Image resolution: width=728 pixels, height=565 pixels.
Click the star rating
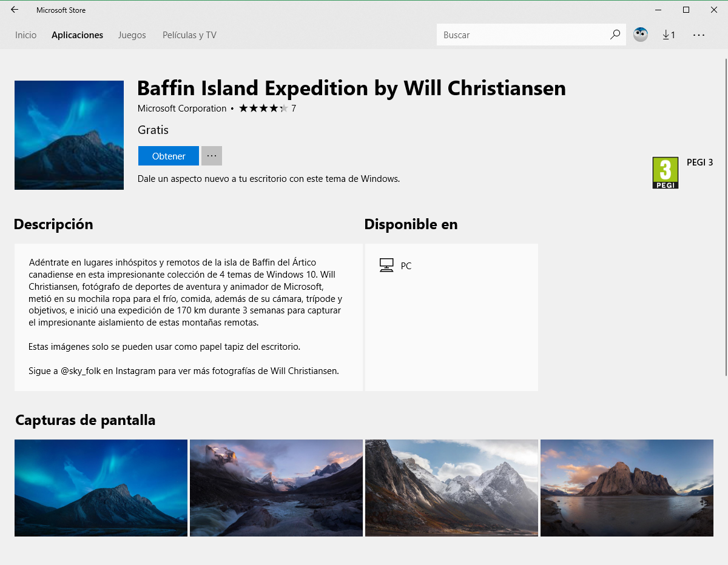coord(263,109)
